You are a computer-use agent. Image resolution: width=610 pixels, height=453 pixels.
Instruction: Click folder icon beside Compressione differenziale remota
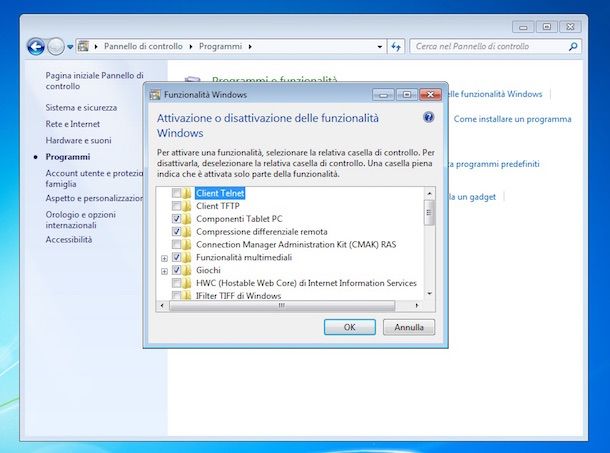[187, 232]
